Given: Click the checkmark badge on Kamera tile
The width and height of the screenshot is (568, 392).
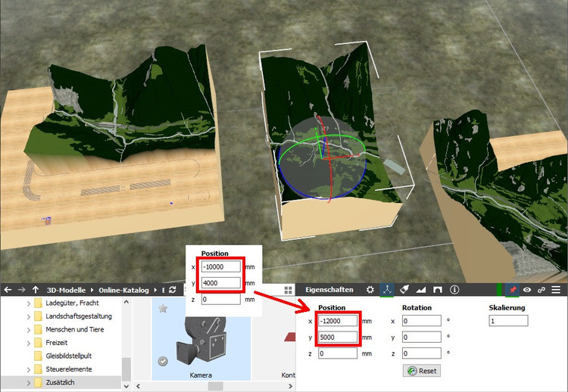Looking at the screenshot, I should point(163,361).
